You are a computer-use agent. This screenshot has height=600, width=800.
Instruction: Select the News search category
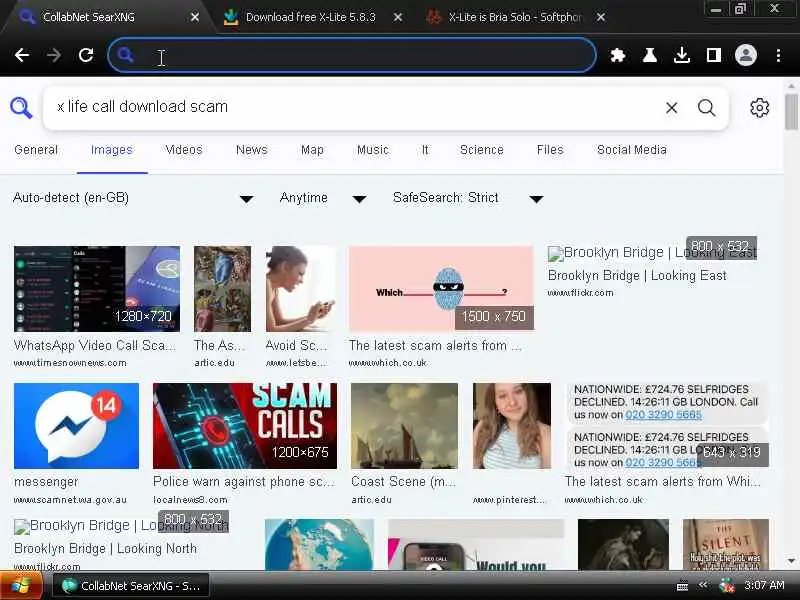(x=252, y=150)
